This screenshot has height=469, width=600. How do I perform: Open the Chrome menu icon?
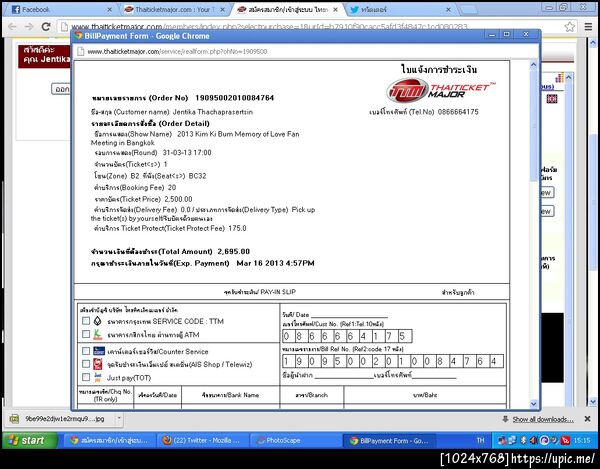(588, 26)
